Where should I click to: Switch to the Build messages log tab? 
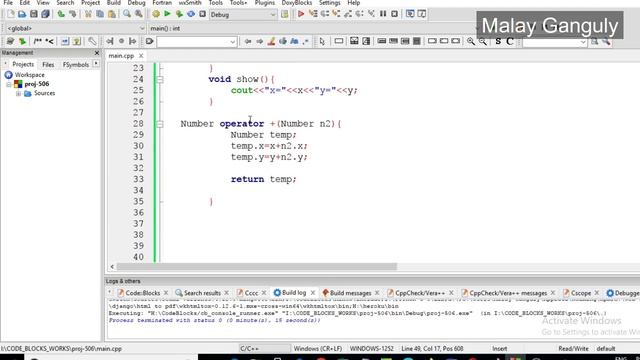pyautogui.click(x=350, y=293)
